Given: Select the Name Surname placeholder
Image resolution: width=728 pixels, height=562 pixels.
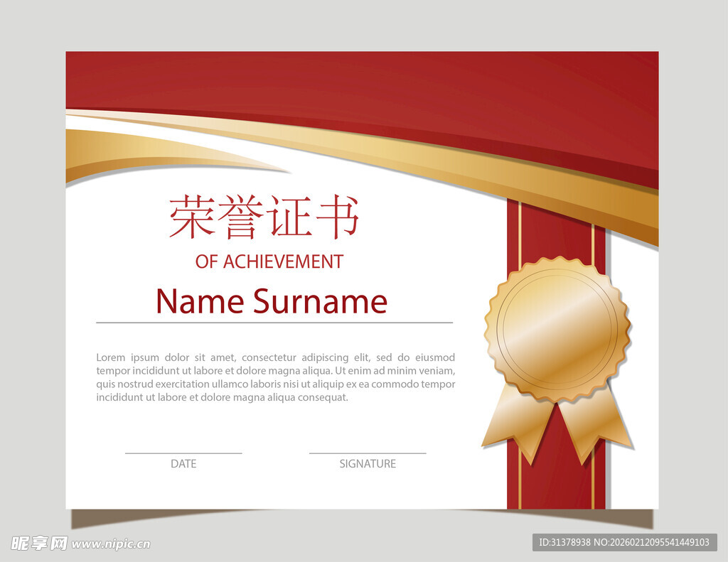Looking at the screenshot, I should pos(271,301).
